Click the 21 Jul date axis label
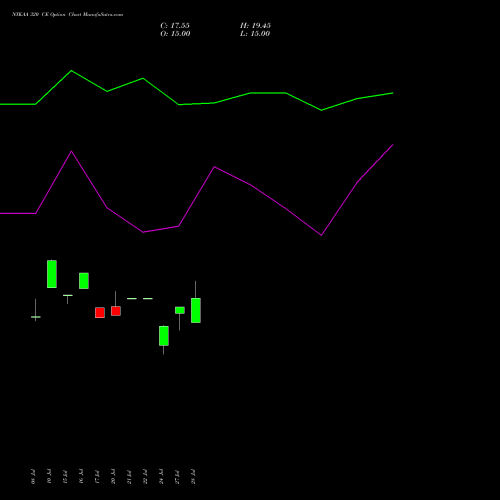This screenshot has height=500, width=500. coord(129,477)
